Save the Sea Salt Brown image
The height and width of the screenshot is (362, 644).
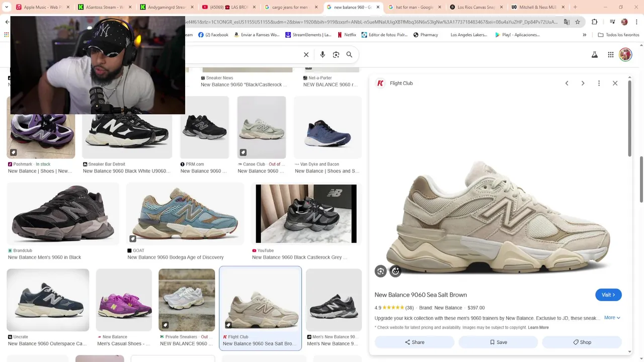point(498,342)
